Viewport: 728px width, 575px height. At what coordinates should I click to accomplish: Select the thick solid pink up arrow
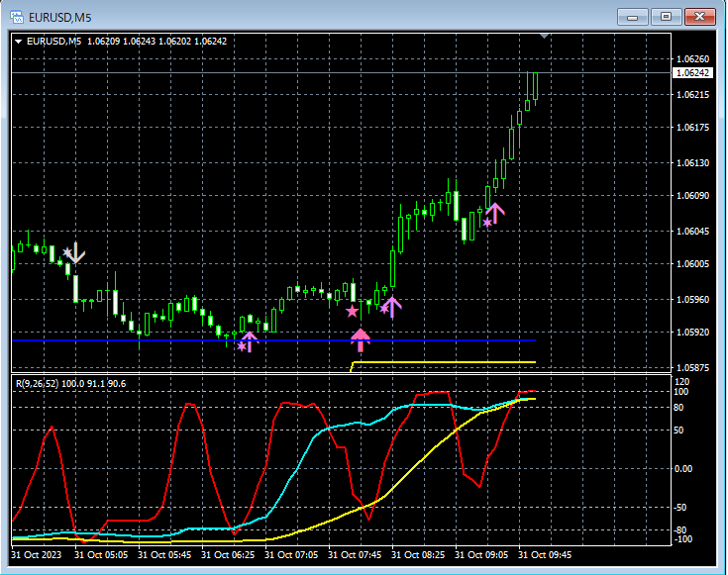[361, 340]
